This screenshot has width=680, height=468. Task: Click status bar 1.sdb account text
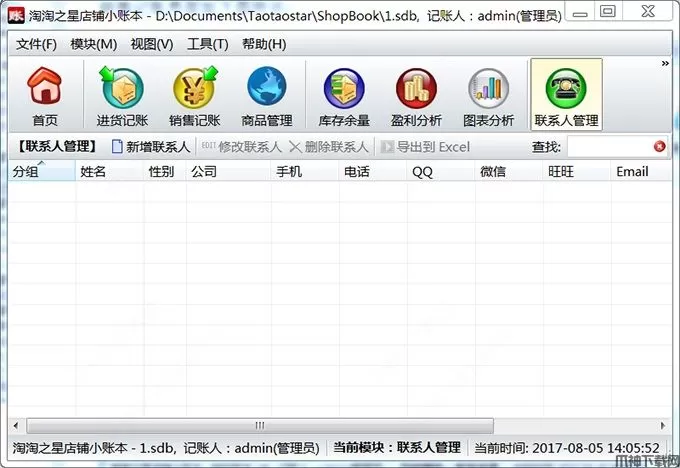(166, 447)
